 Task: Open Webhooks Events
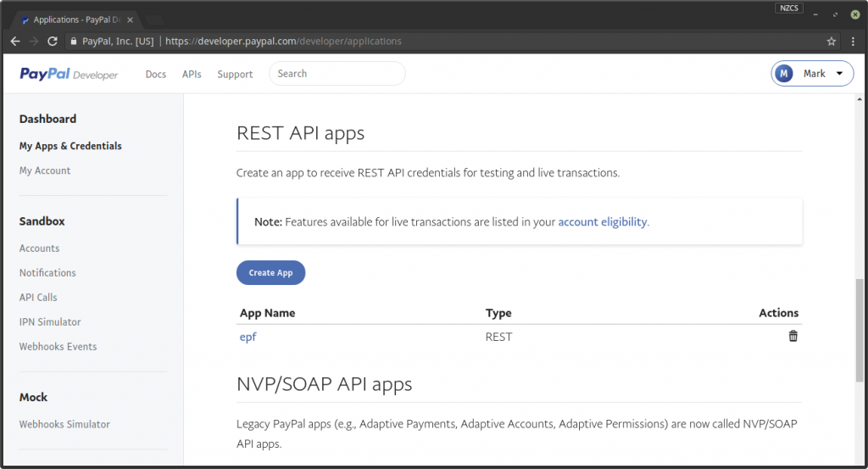(x=58, y=346)
